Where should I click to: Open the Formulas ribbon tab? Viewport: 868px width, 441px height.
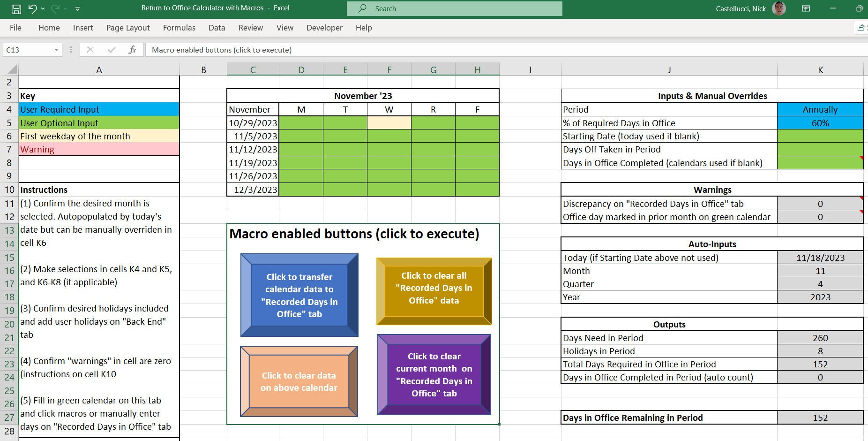(179, 28)
